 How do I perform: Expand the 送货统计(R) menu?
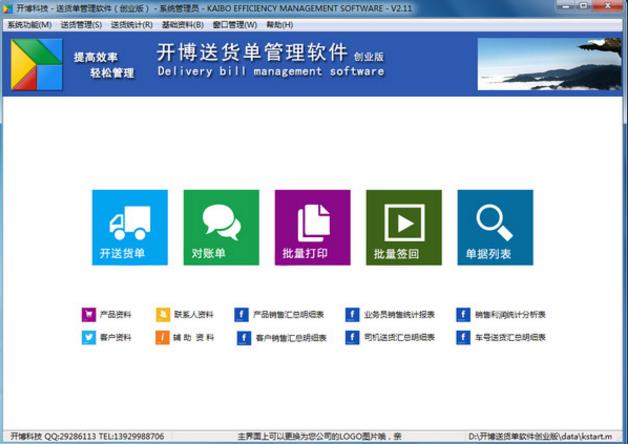[x=131, y=24]
